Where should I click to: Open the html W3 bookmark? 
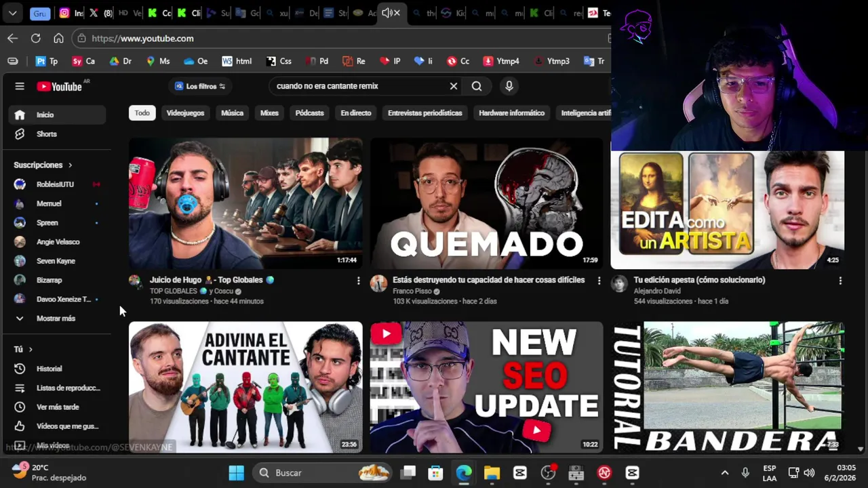[237, 61]
